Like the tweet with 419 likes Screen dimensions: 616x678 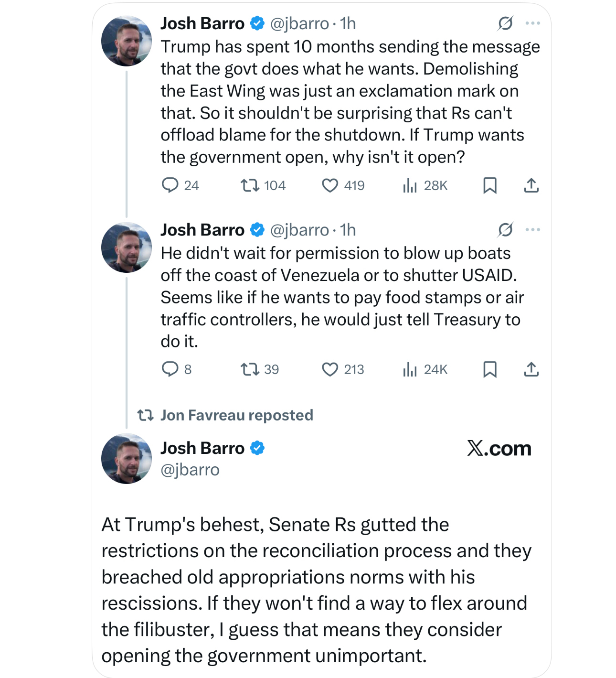329,185
